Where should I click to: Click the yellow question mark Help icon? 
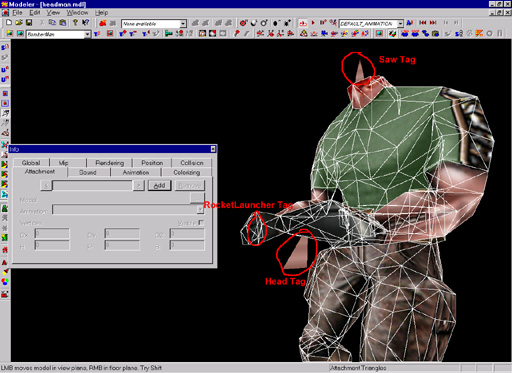pos(75,23)
